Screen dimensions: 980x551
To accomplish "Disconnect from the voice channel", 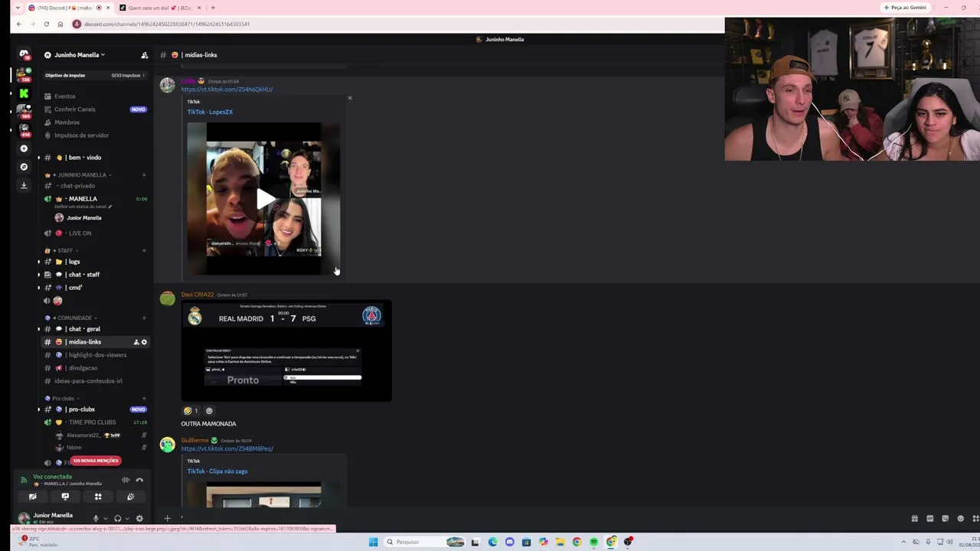I will 139,480.
